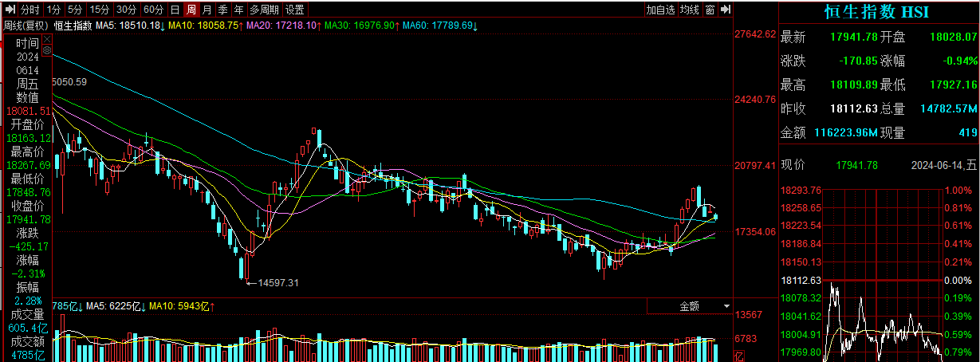This screenshot has height=362, width=980.
Task: Click 开盘价 18163.12 in tooltip
Action: 27,137
